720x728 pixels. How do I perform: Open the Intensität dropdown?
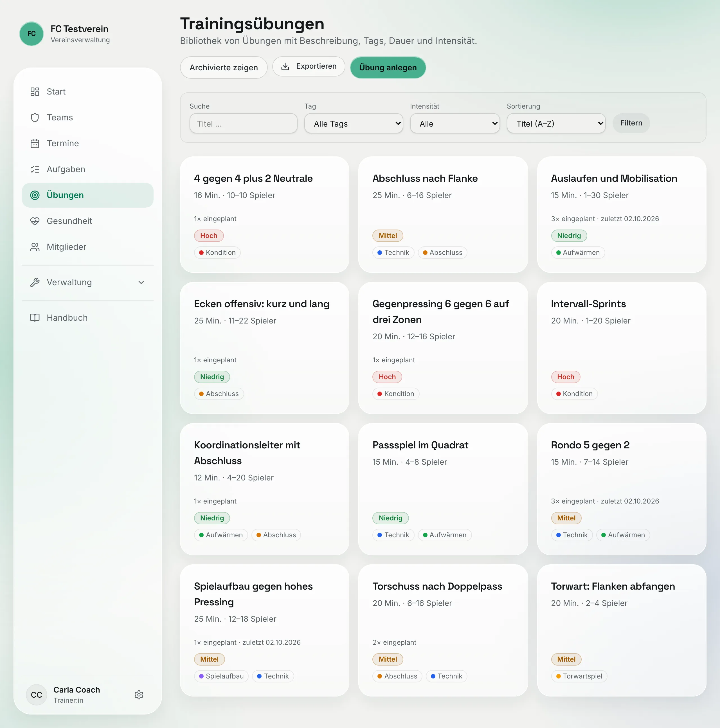[455, 123]
